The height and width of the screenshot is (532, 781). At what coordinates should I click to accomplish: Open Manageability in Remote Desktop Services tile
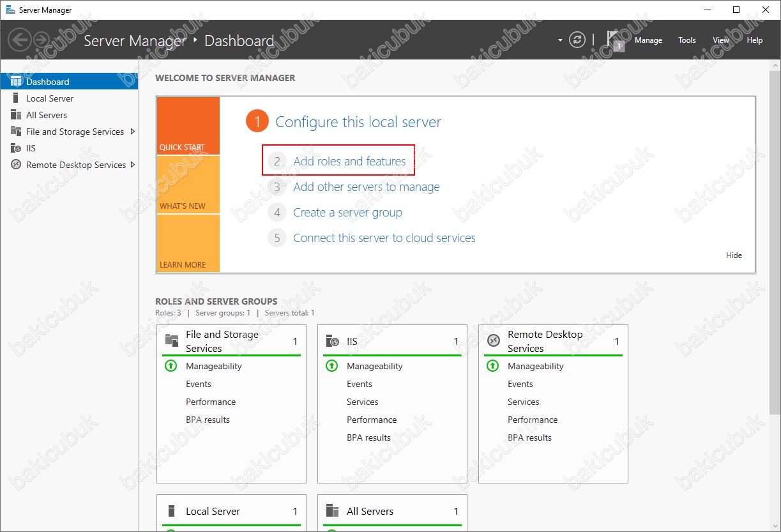[536, 366]
